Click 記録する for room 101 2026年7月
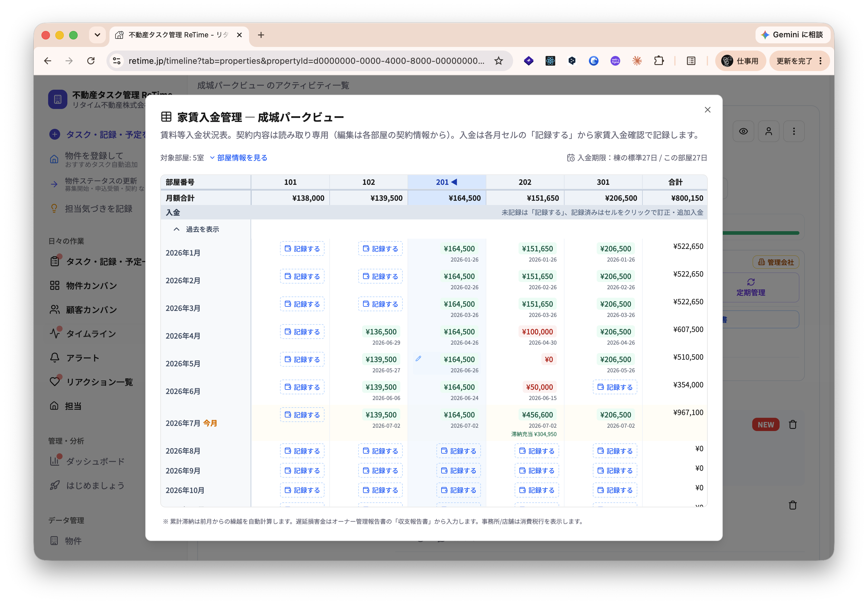 pos(302,415)
